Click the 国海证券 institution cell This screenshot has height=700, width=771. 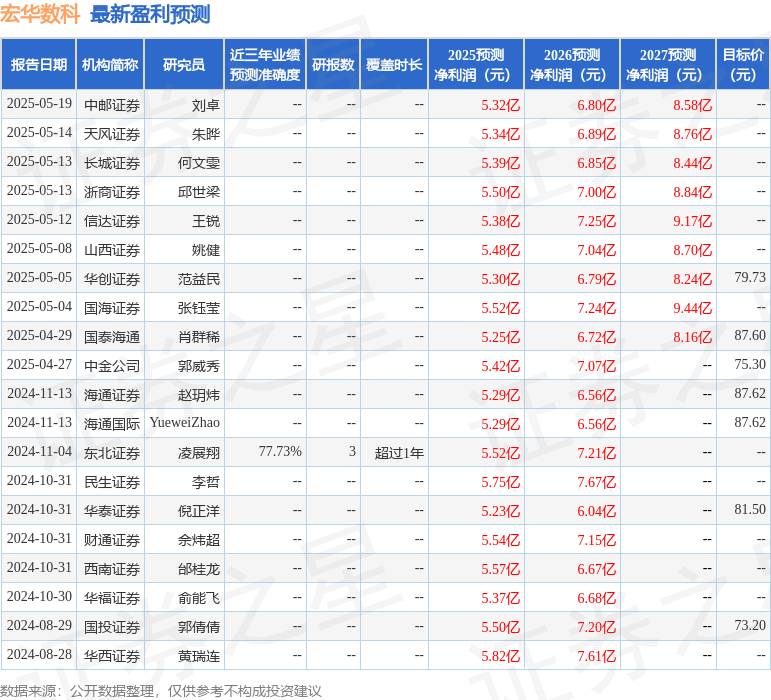coord(112,308)
